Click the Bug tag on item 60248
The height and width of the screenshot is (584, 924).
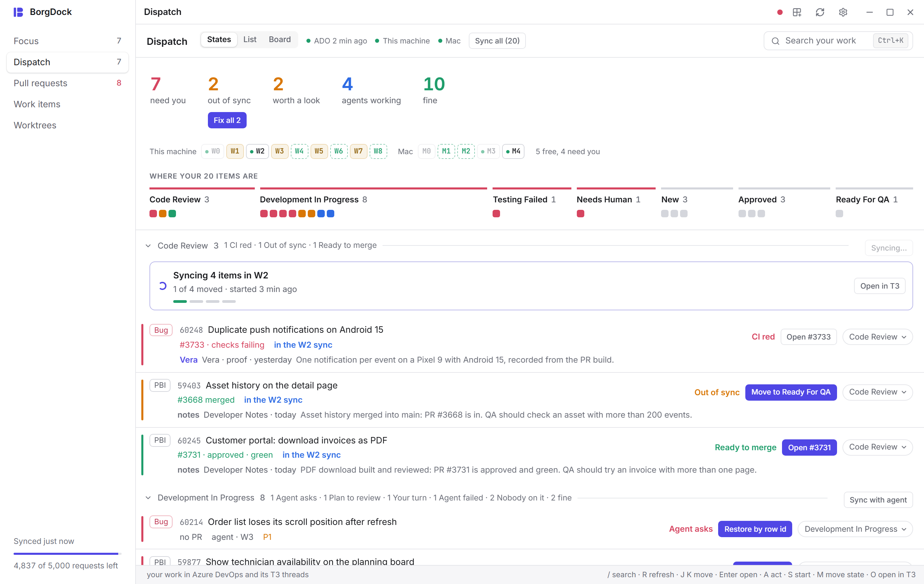coord(161,330)
